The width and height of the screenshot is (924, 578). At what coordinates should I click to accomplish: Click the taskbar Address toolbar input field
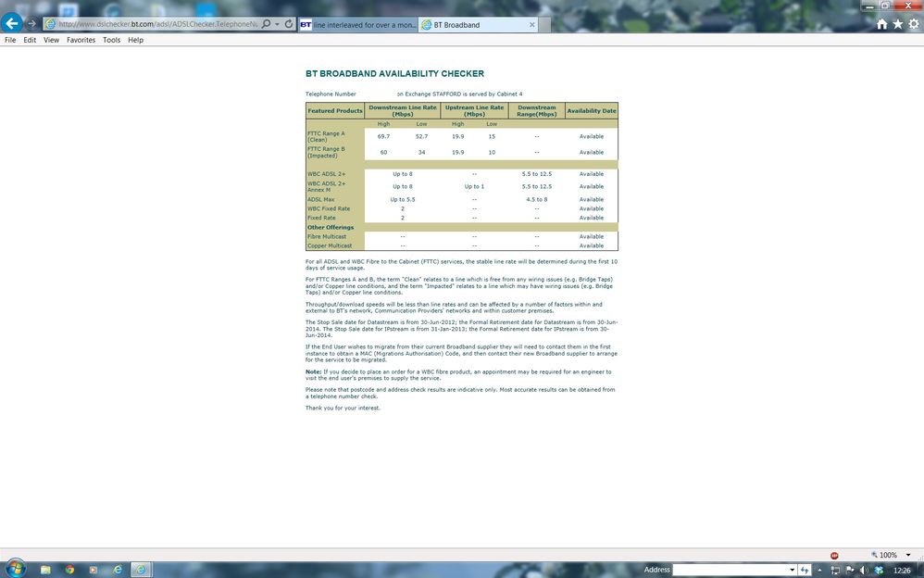730,570
